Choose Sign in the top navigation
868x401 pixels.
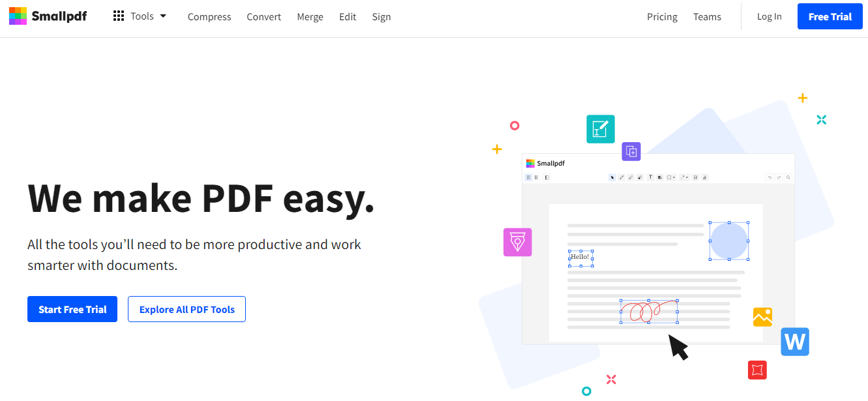(382, 17)
